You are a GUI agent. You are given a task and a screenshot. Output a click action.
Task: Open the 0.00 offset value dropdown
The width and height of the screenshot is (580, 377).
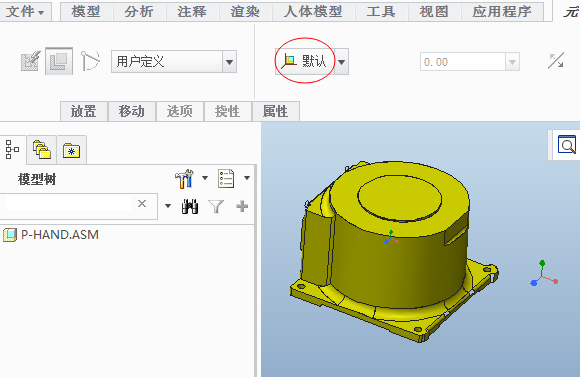512,62
